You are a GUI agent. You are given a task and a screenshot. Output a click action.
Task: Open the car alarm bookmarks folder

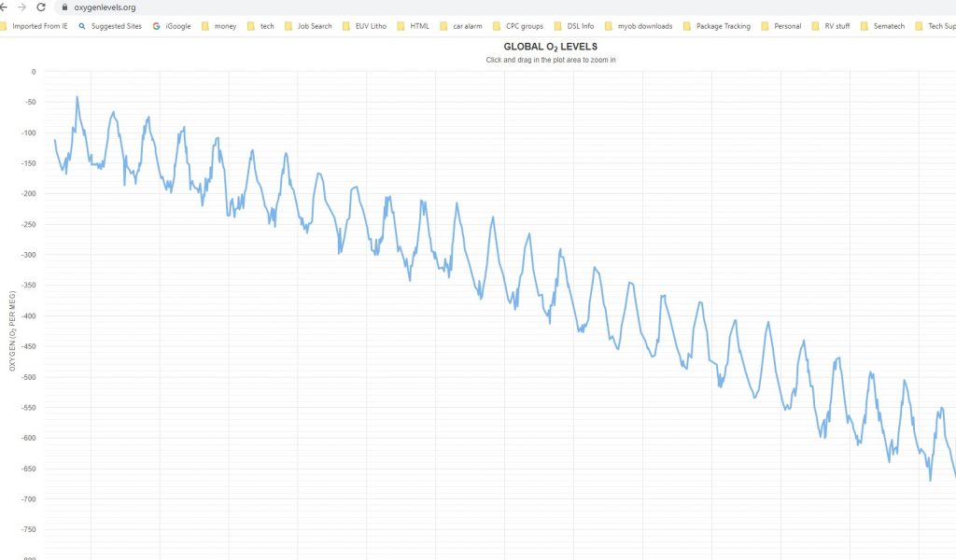[x=461, y=26]
